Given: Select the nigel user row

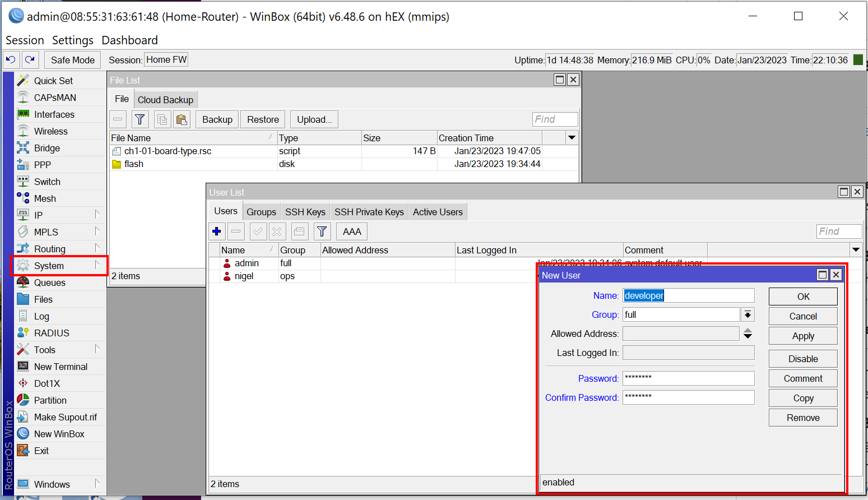Looking at the screenshot, I should [244, 276].
